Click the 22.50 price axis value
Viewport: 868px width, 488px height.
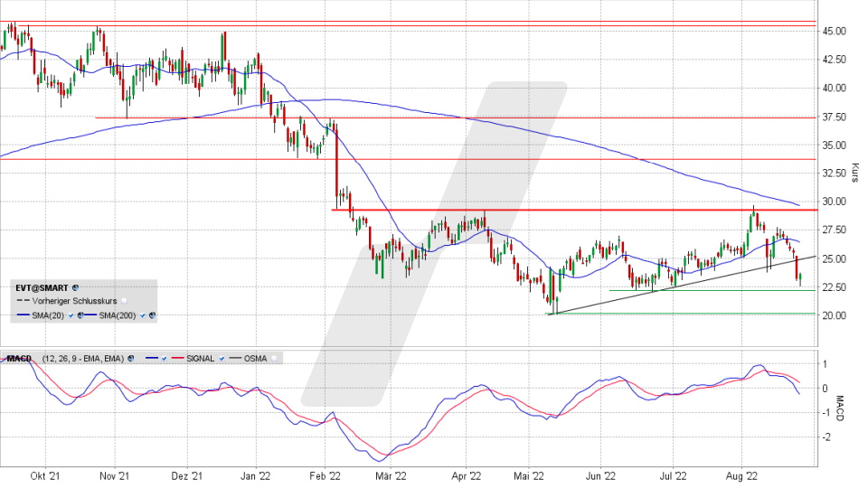(x=835, y=286)
